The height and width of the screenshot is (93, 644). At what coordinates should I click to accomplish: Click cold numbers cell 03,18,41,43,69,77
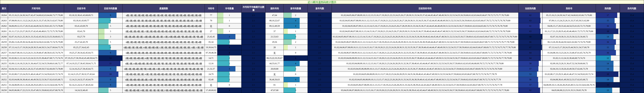(x=81, y=21)
